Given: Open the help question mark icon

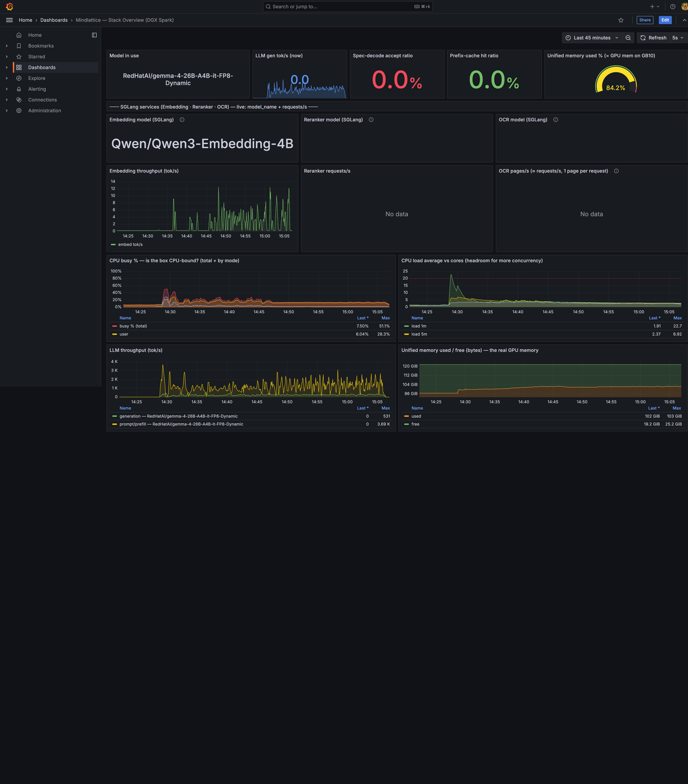Looking at the screenshot, I should click(673, 7).
